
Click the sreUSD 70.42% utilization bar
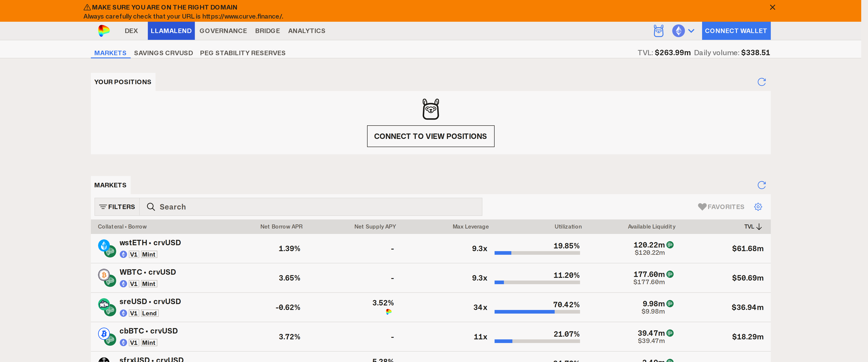[537, 312]
